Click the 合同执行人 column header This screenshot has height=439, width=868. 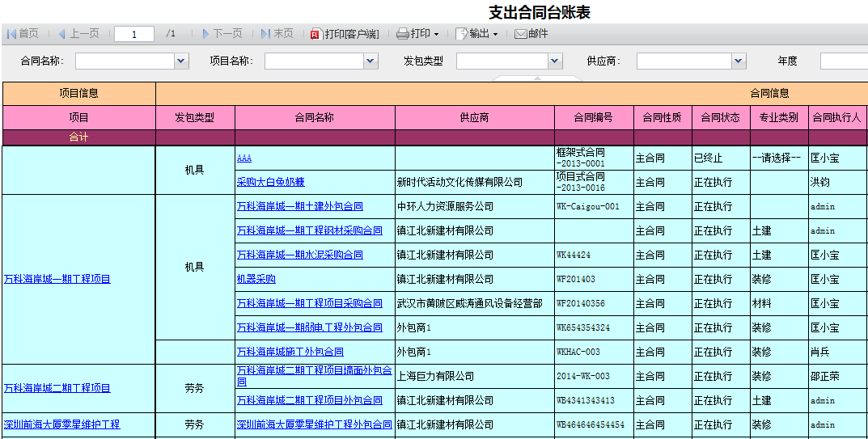[x=838, y=117]
